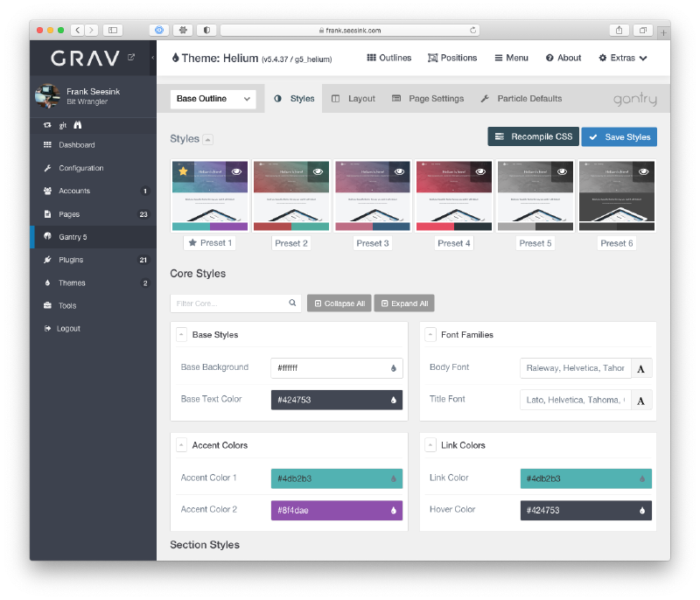Click the Filter Core search field
Viewport: 700px width, 600px height.
click(x=227, y=303)
